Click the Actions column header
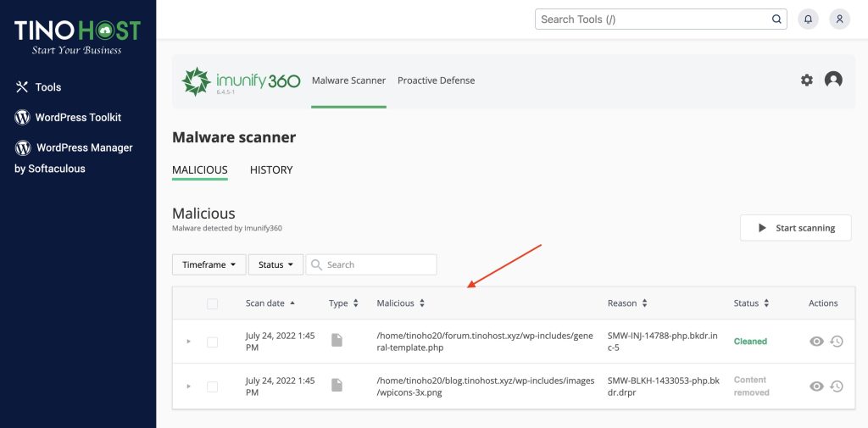868x428 pixels. pos(822,303)
